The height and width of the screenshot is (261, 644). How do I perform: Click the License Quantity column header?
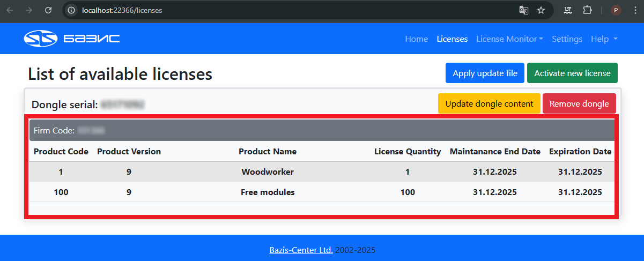[408, 152]
